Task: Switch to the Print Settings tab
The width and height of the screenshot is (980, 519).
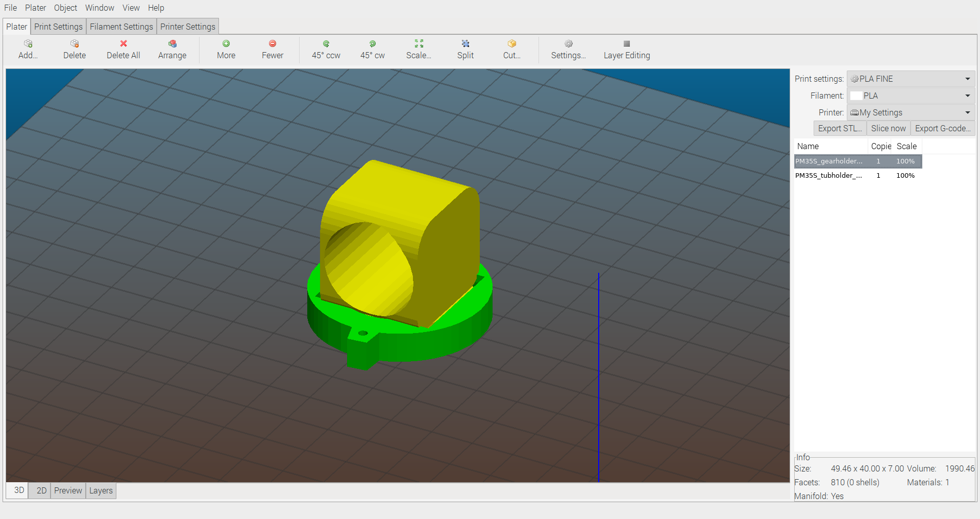Action: [58, 27]
